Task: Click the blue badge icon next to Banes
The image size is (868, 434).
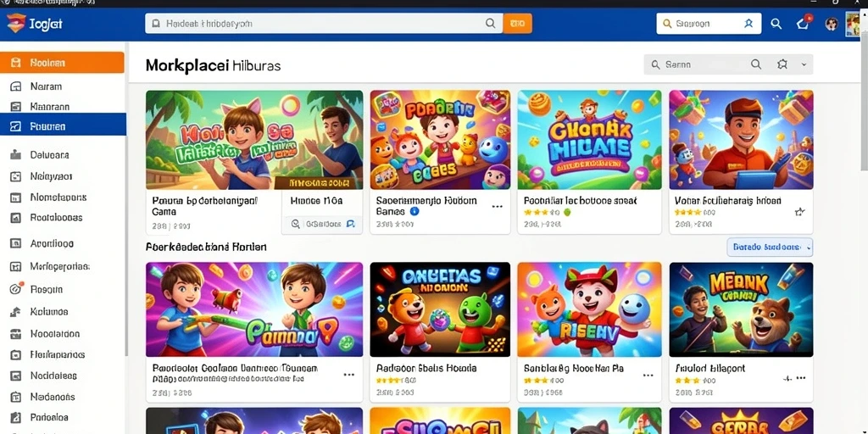Action: (415, 211)
